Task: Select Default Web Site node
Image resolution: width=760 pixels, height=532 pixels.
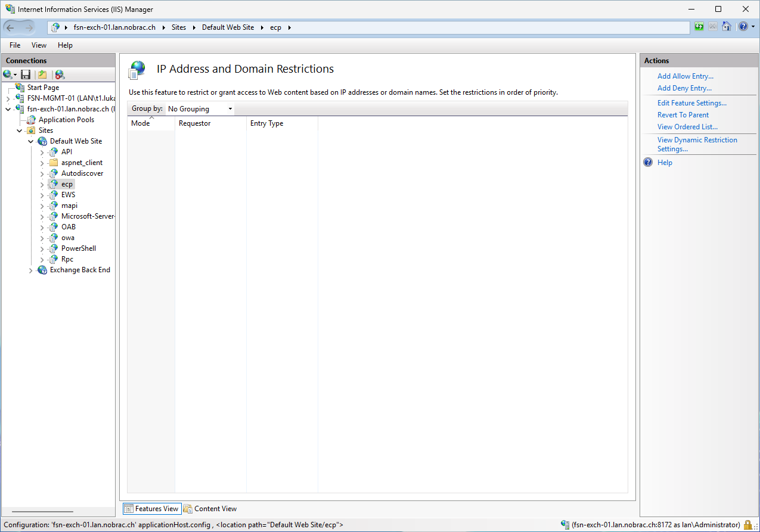Action: click(76, 141)
